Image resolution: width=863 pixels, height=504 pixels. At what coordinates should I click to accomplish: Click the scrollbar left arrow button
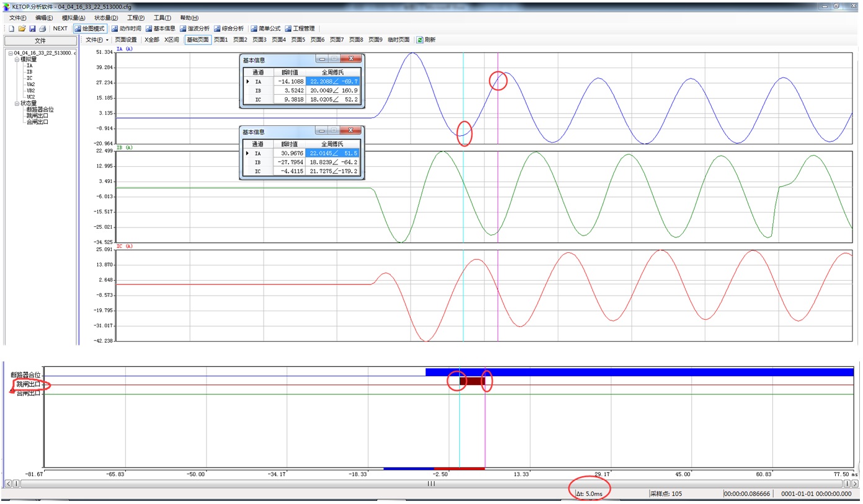(8, 484)
